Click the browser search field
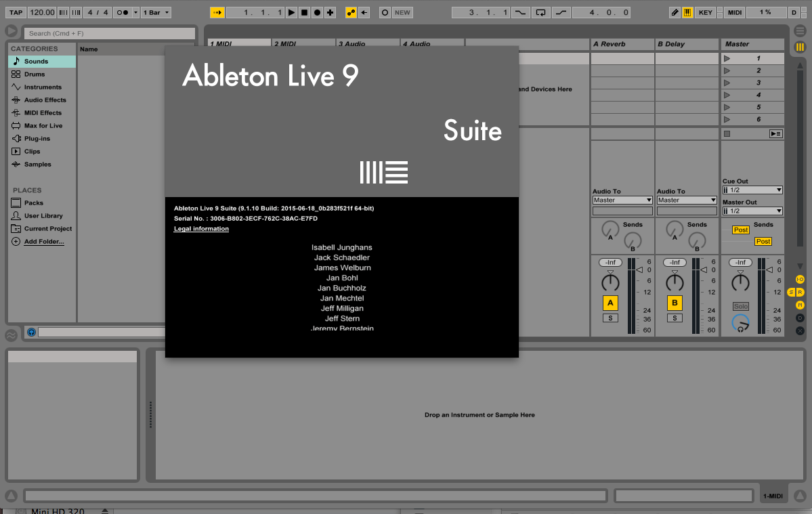Screen dimensions: 812x514 [x=109, y=33]
